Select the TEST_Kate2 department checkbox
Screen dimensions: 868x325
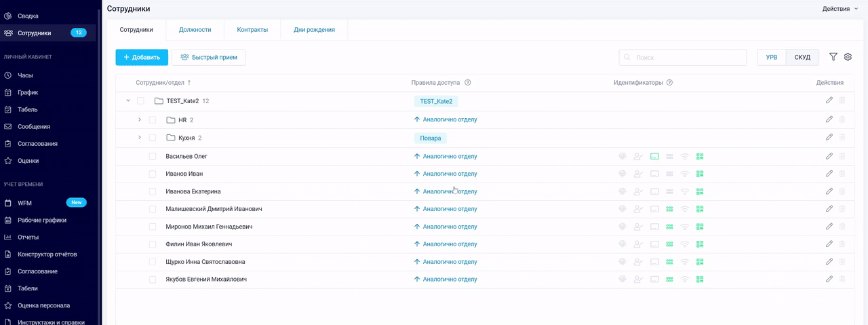[x=140, y=101]
